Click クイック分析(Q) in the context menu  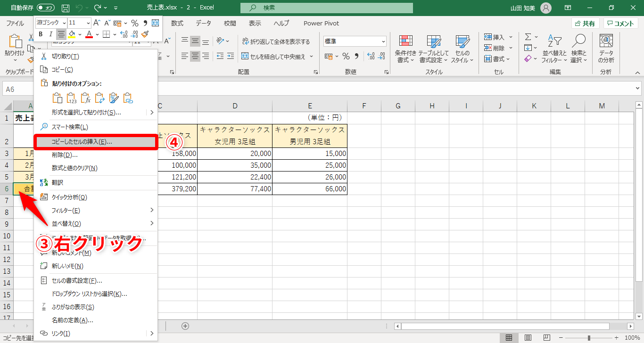[96, 197]
